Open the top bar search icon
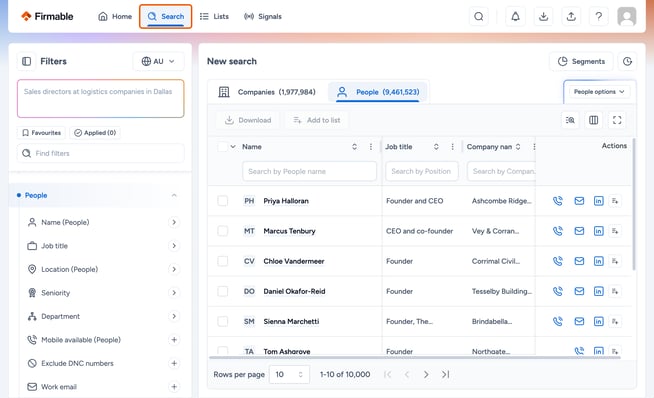 coord(479,16)
